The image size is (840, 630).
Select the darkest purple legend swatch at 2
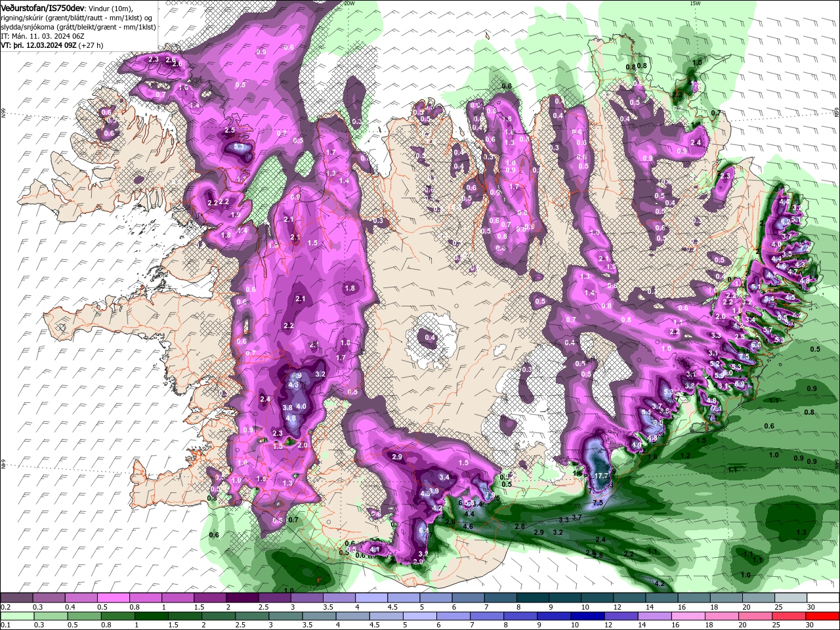[241, 598]
